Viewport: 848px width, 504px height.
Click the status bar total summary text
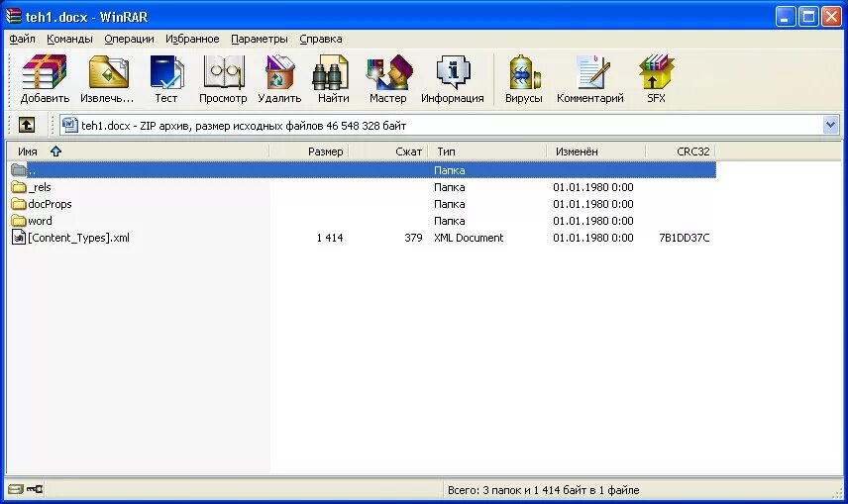click(543, 490)
